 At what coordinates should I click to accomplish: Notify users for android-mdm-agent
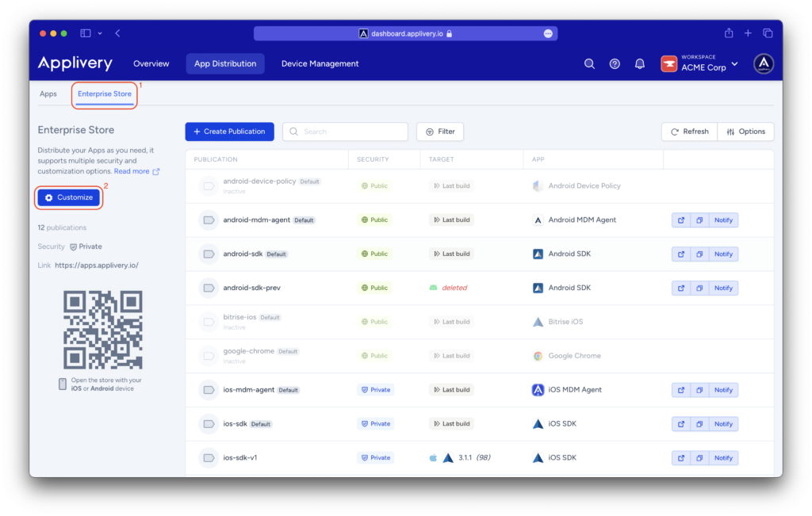723,220
